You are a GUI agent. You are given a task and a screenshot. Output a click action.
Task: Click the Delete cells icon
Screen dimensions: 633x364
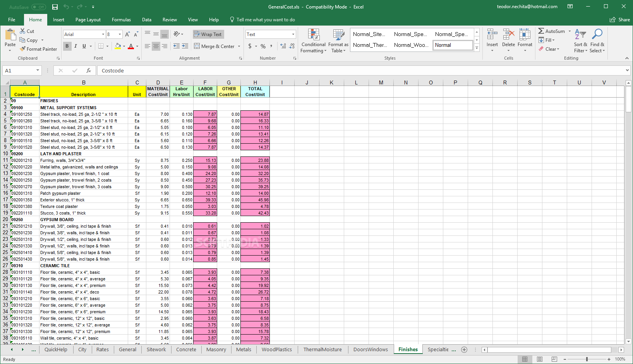(508, 34)
